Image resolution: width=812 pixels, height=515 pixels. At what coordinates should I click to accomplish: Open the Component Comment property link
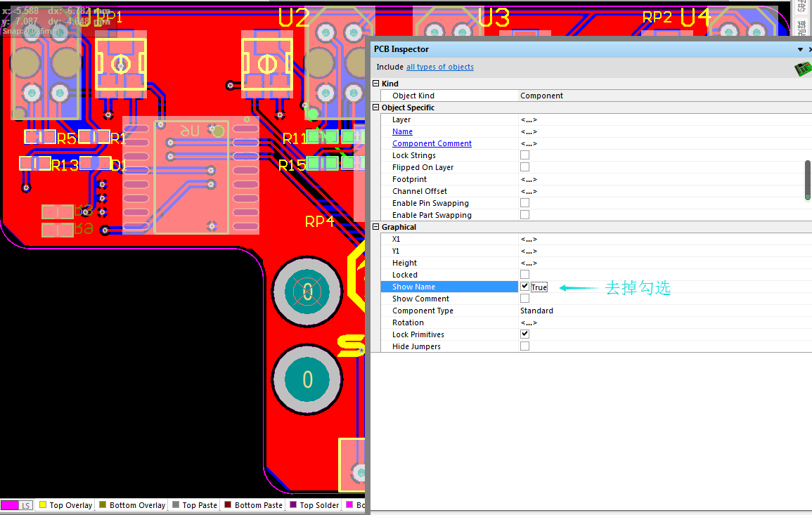pos(432,143)
